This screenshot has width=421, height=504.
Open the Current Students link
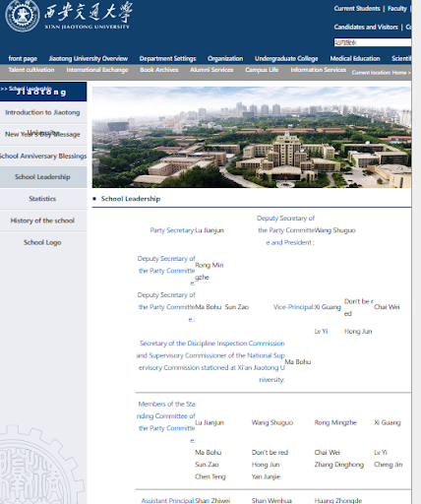click(x=357, y=9)
